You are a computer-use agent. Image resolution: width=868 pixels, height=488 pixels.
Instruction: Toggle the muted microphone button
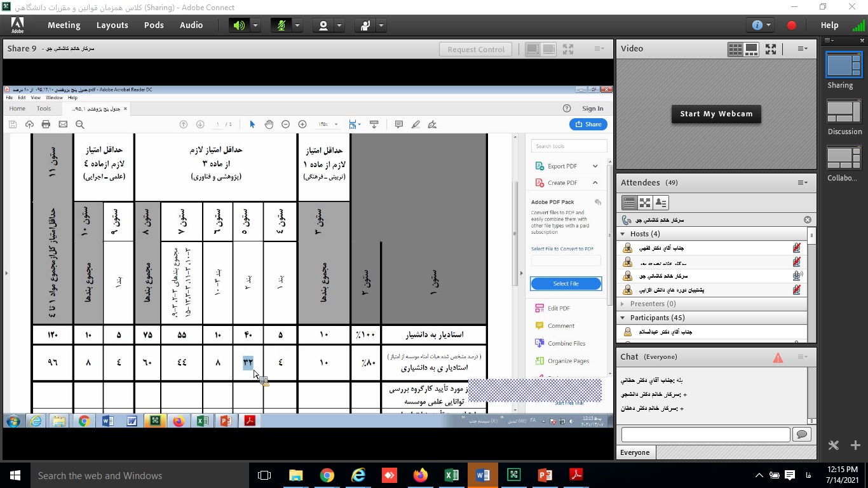coord(281,25)
